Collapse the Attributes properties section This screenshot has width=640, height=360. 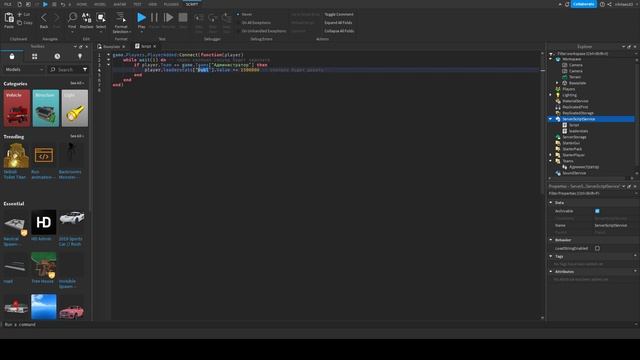(551, 271)
